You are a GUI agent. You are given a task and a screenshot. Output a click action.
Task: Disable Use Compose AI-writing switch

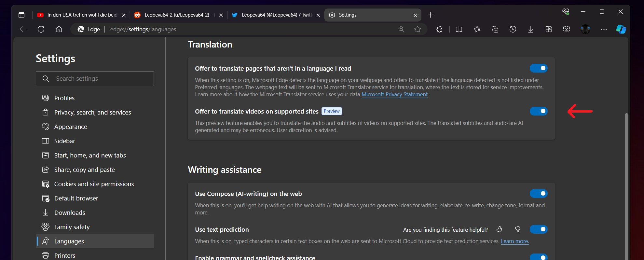point(539,194)
